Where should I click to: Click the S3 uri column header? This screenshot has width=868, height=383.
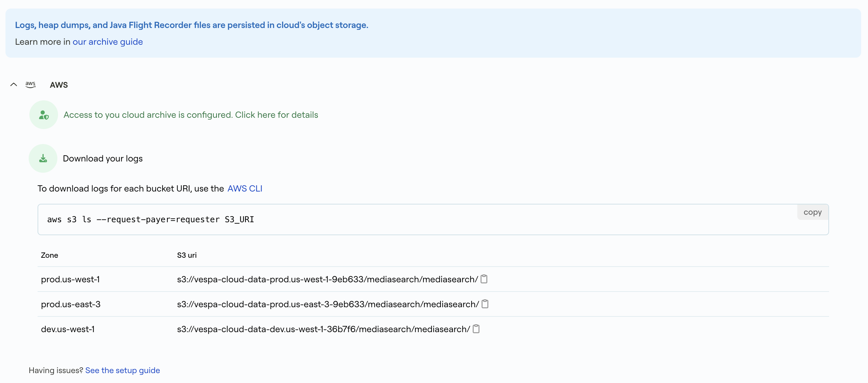click(x=186, y=255)
